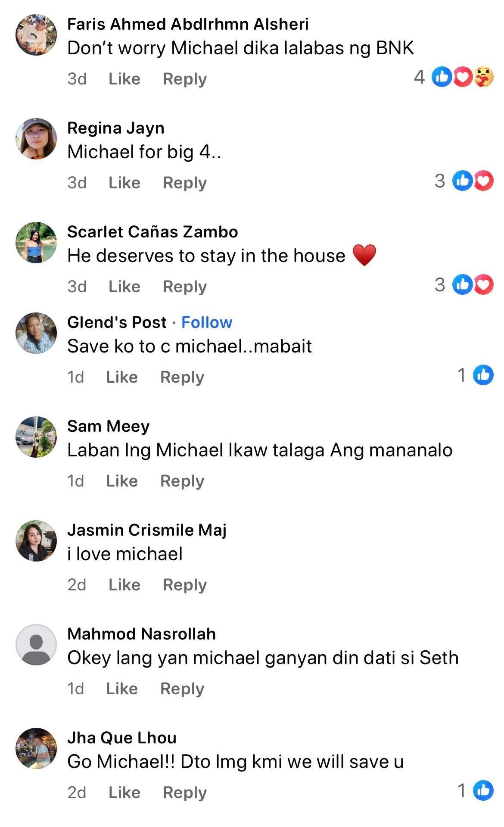The image size is (504, 827).
Task: Click the reaction icons on Faris Ahmed's comment
Action: pos(462,78)
